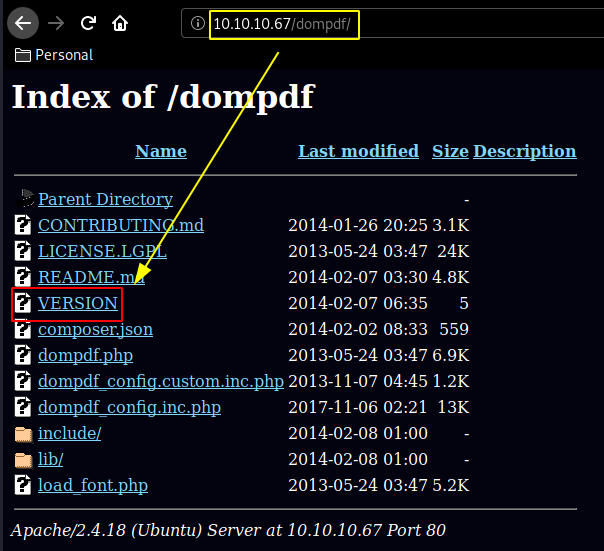Open the Parent Directory link
This screenshot has width=604, height=551.
click(105, 199)
